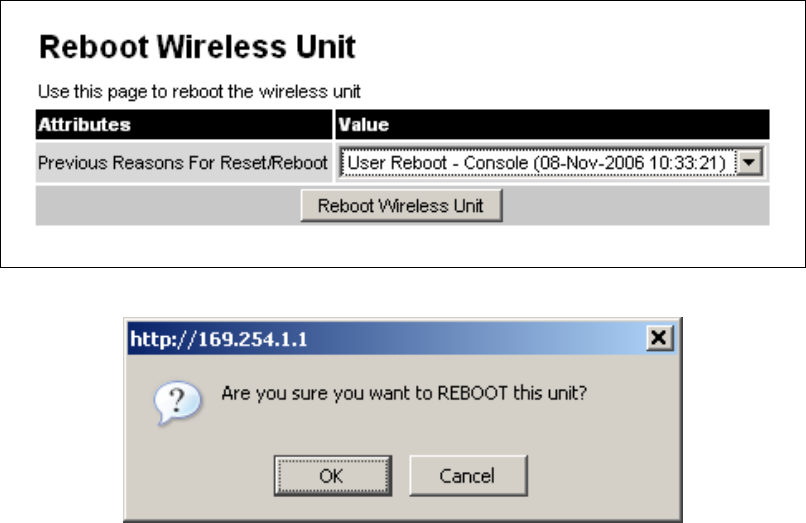This screenshot has width=806, height=523.
Task: Close the 169.254.1.1 dialog with X
Action: point(658,339)
